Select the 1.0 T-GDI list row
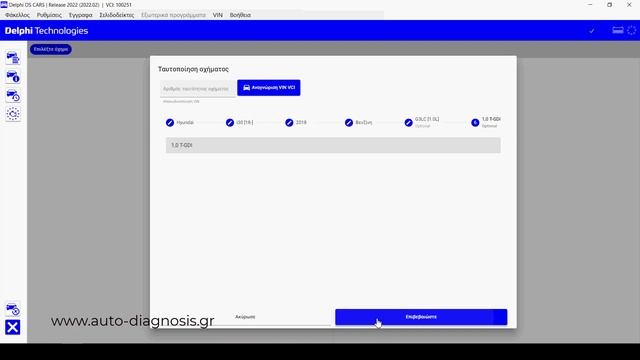Image resolution: width=640 pixels, height=360 pixels. click(333, 145)
